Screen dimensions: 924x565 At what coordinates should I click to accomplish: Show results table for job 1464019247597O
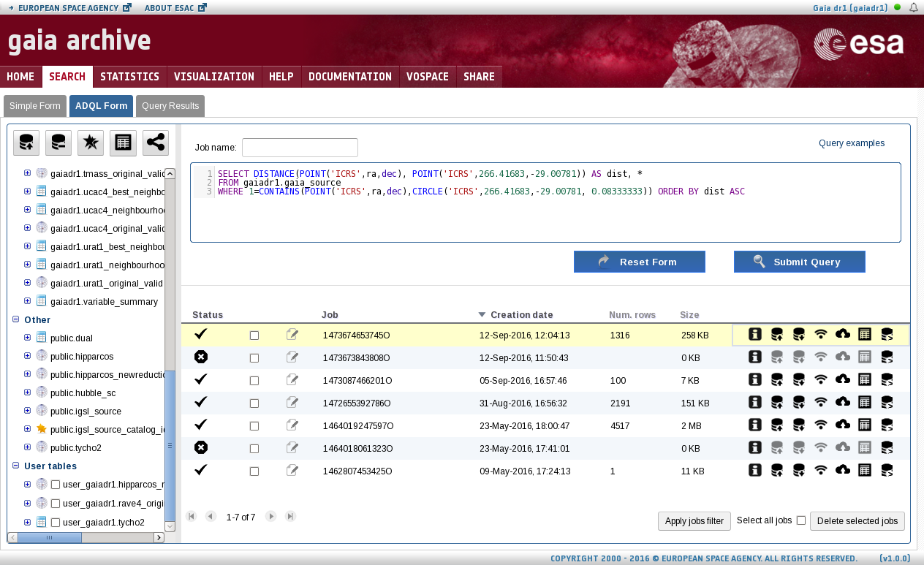[x=865, y=425]
